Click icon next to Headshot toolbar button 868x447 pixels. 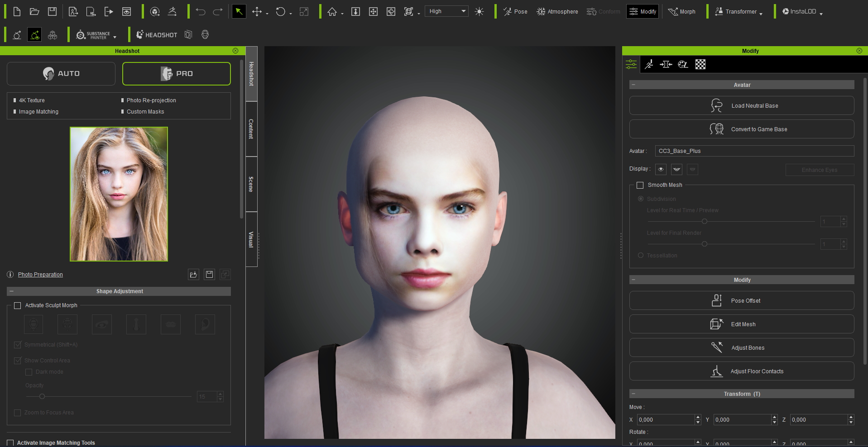188,35
